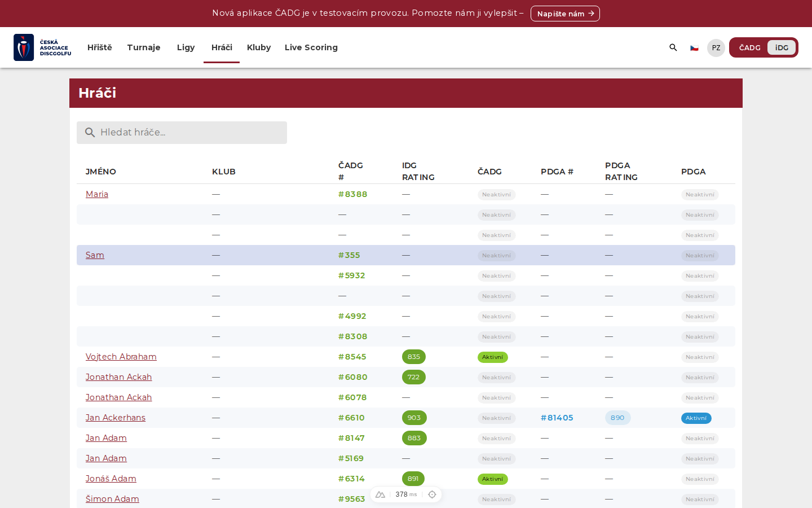
Task: Click ČADG number #4992
Action: (x=352, y=316)
